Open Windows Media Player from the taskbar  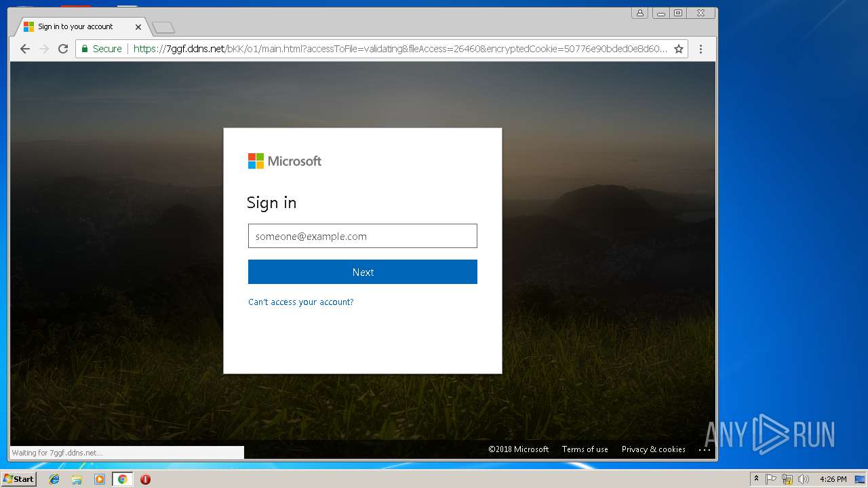(100, 479)
